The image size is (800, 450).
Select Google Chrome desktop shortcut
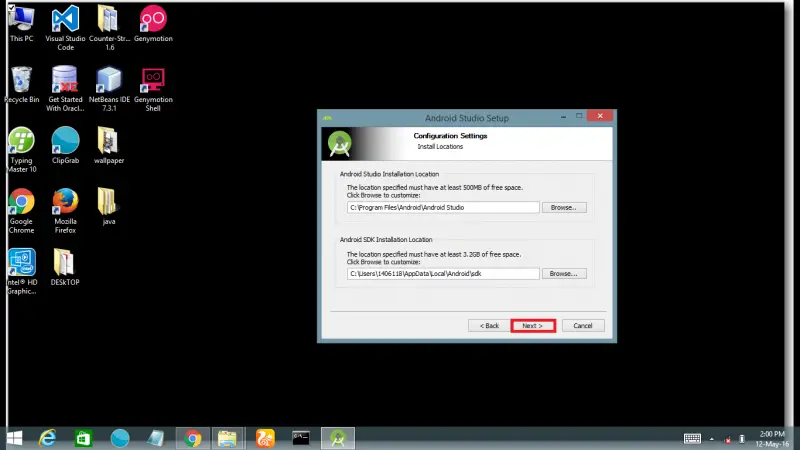coord(21,211)
